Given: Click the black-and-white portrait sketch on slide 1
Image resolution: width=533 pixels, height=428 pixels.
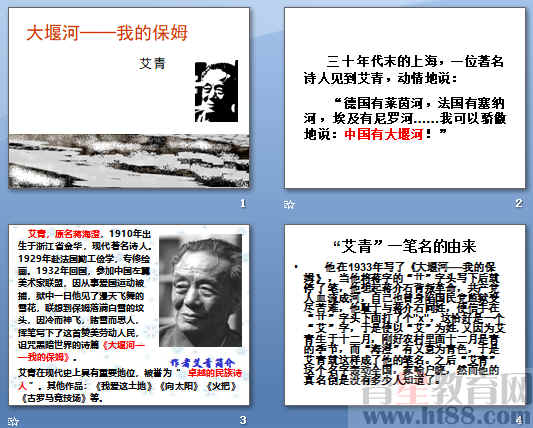Looking at the screenshot, I should tap(217, 91).
